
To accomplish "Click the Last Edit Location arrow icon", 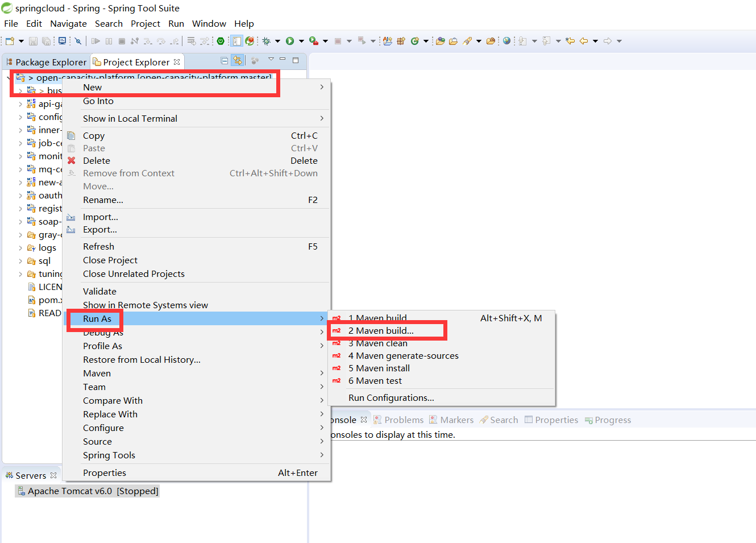I will (570, 41).
